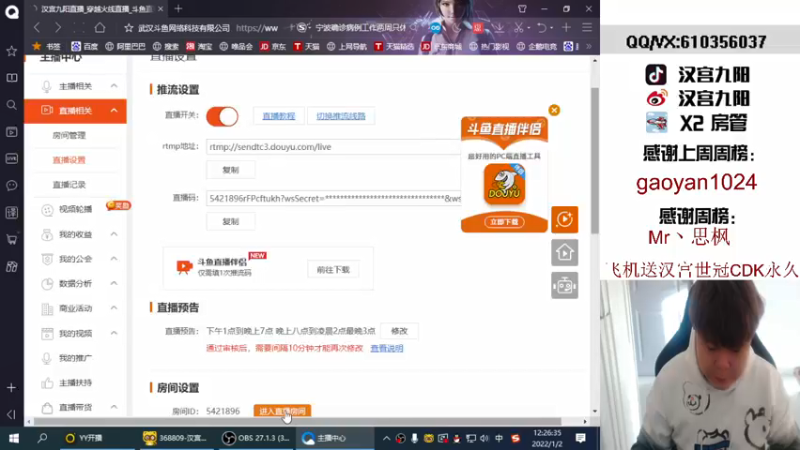Open the 唯品会 bookmark
This screenshot has height=450, width=800.
(x=236, y=46)
